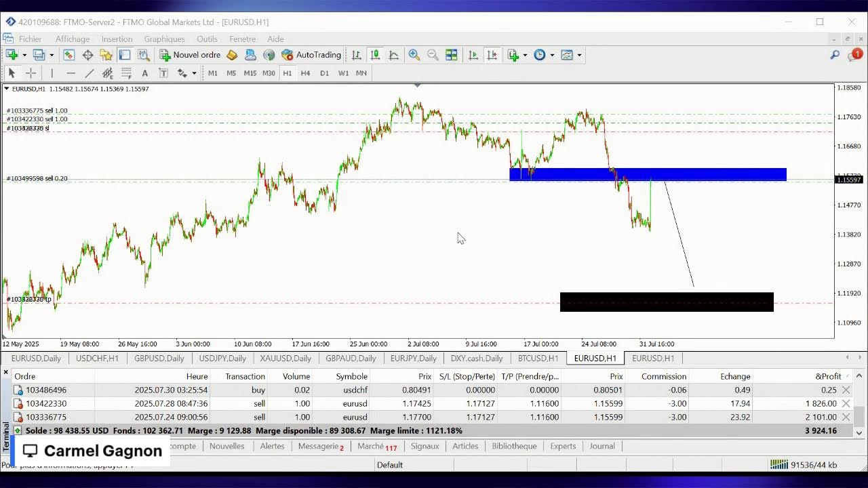Click the Zoom In magnifier
This screenshot has width=868, height=488.
pyautogui.click(x=414, y=55)
